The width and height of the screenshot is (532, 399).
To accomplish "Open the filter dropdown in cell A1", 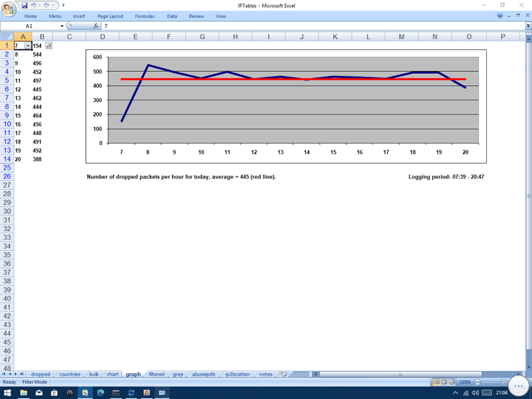I will coord(28,46).
